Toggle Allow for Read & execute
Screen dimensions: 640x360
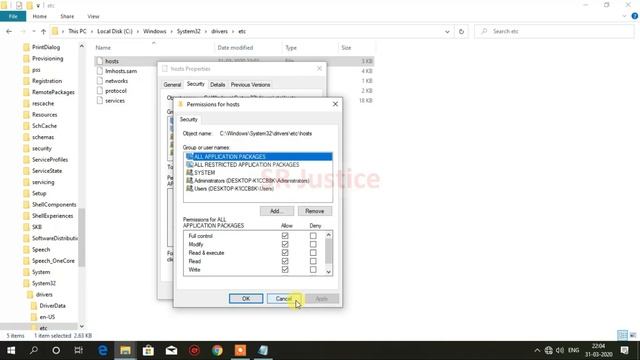(285, 253)
